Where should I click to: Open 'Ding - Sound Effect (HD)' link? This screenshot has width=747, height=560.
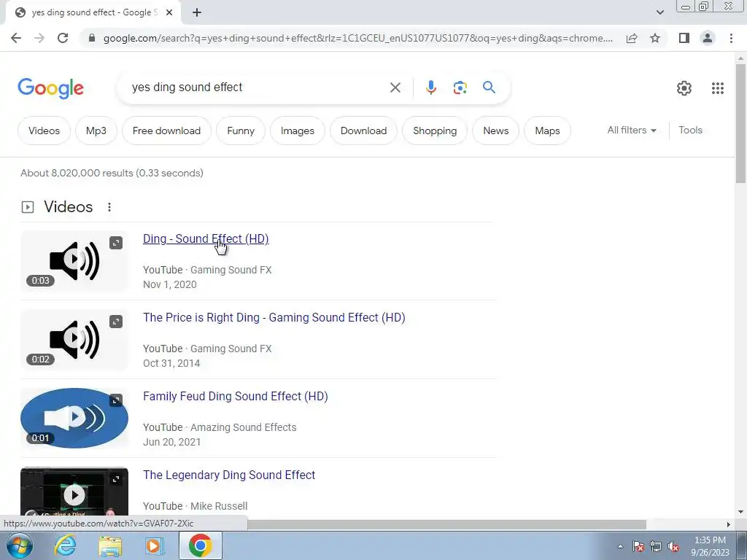(206, 238)
